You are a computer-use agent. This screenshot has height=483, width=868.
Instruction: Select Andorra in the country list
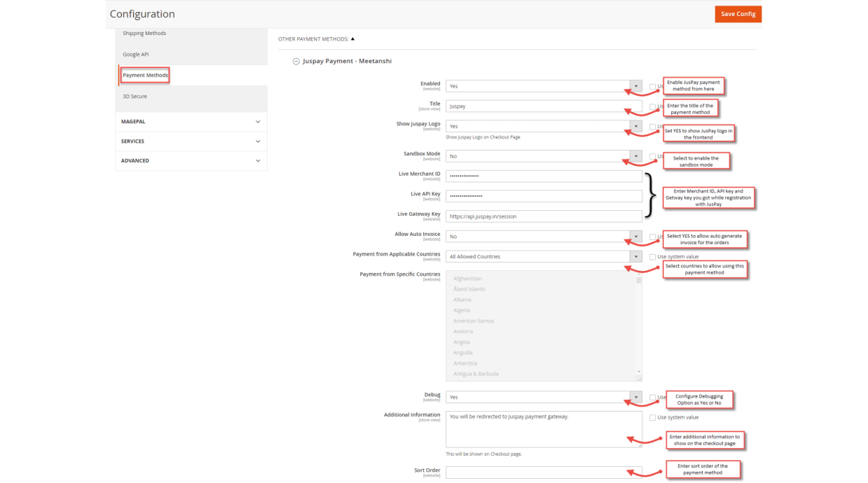463,331
